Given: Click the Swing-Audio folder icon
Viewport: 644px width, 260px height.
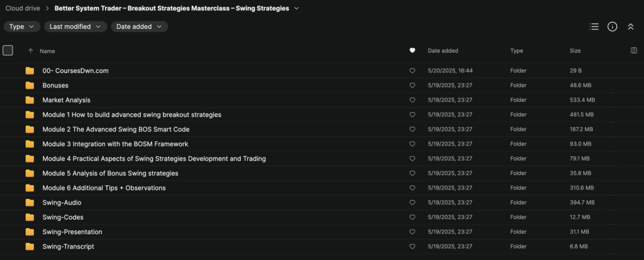Looking at the screenshot, I should click(x=30, y=203).
